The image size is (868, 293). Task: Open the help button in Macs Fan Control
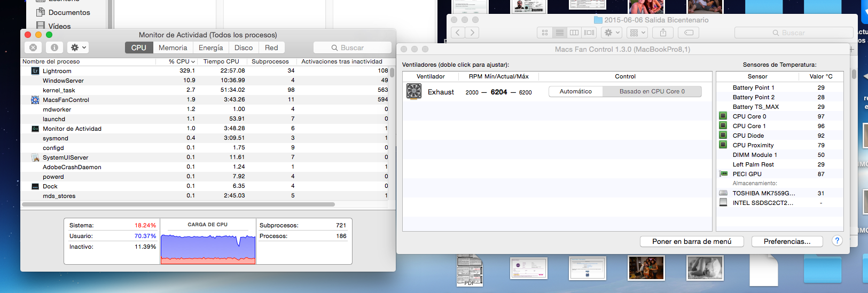point(837,241)
